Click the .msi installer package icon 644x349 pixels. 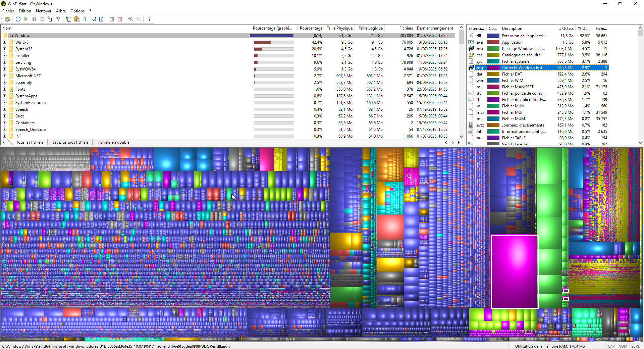(471, 48)
